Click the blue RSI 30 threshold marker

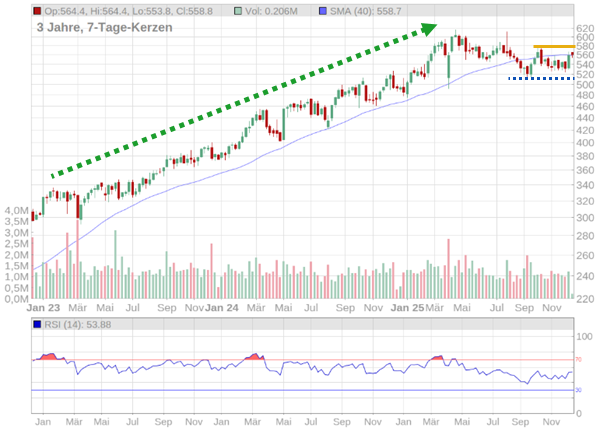pyautogui.click(x=579, y=390)
